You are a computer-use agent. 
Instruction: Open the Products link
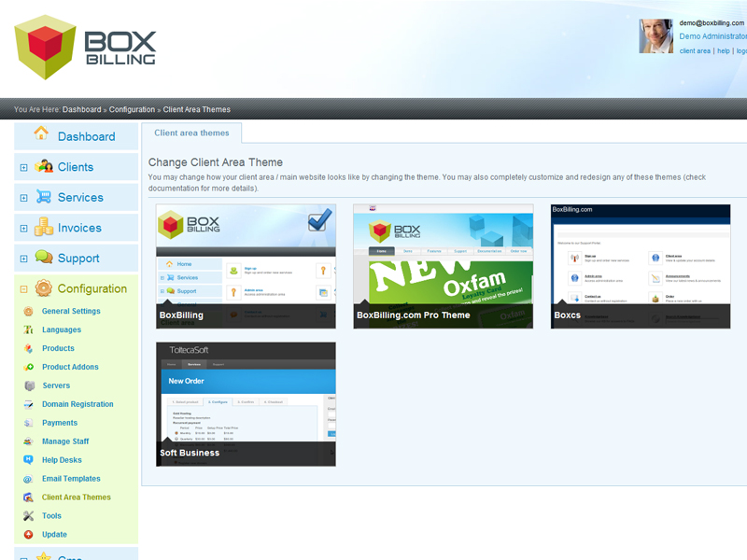coord(58,348)
